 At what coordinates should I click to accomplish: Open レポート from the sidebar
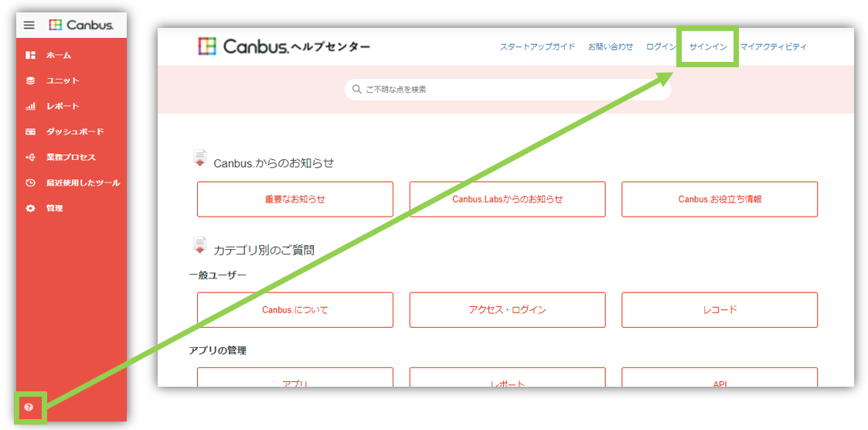[63, 107]
